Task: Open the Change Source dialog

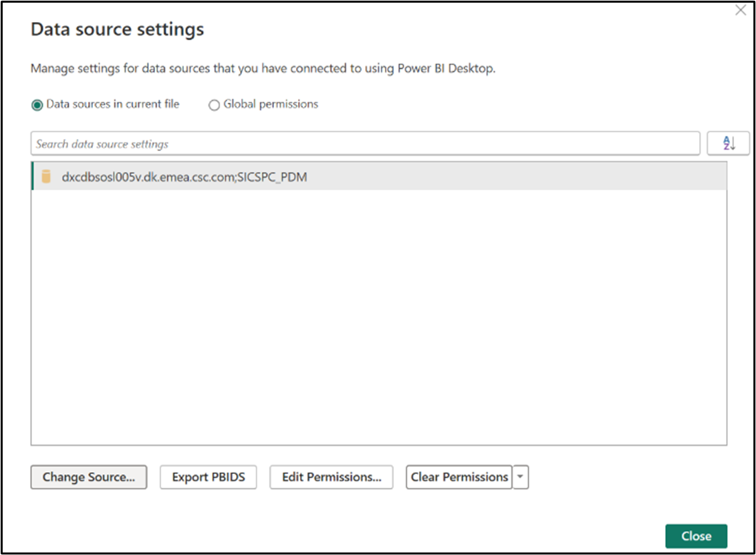Action: [x=89, y=477]
